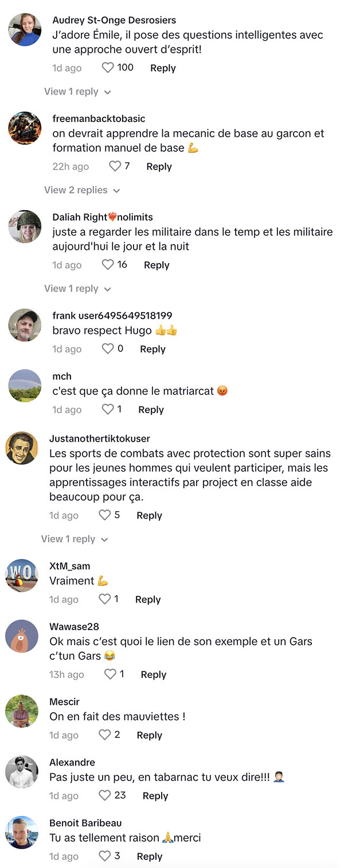Screen dimensions: 344x868
Task: Expand 1 reply under Audrey's comment
Action: [x=77, y=92]
